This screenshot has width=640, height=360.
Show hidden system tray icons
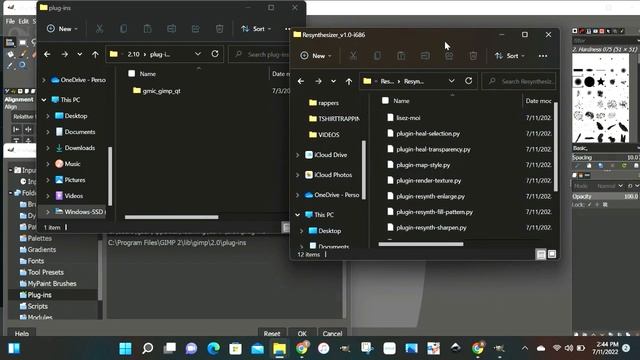[x=525, y=348]
